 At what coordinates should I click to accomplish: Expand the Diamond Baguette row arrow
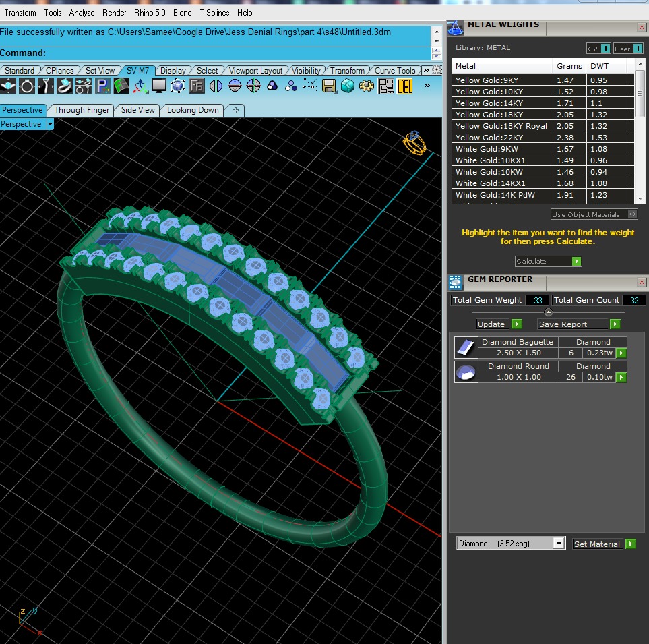coord(621,353)
